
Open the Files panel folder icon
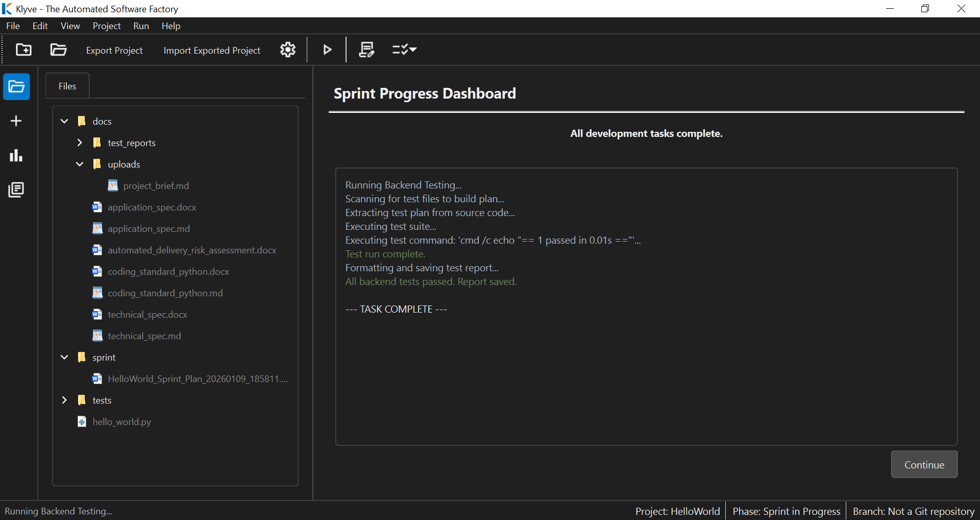16,87
